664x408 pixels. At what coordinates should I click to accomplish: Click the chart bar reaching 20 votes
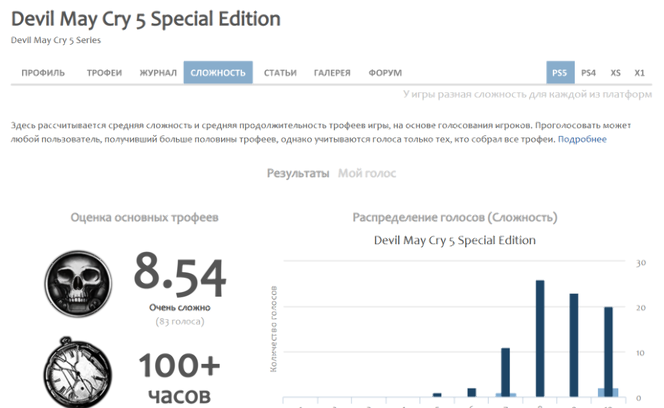pyautogui.click(x=609, y=352)
